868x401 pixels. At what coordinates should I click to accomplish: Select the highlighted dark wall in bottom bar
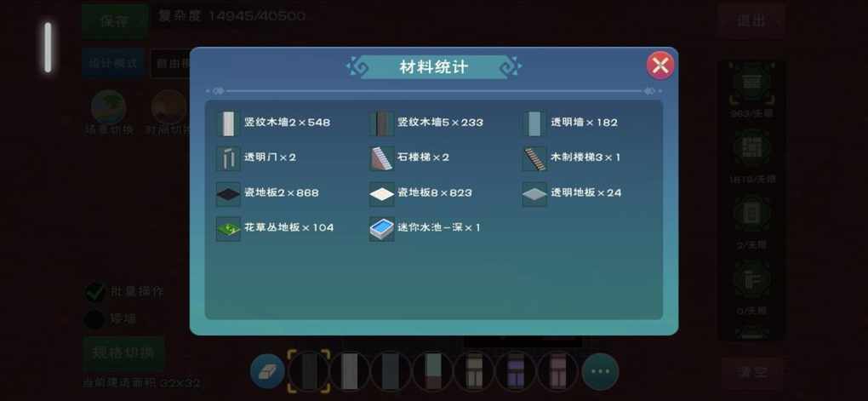tap(309, 370)
